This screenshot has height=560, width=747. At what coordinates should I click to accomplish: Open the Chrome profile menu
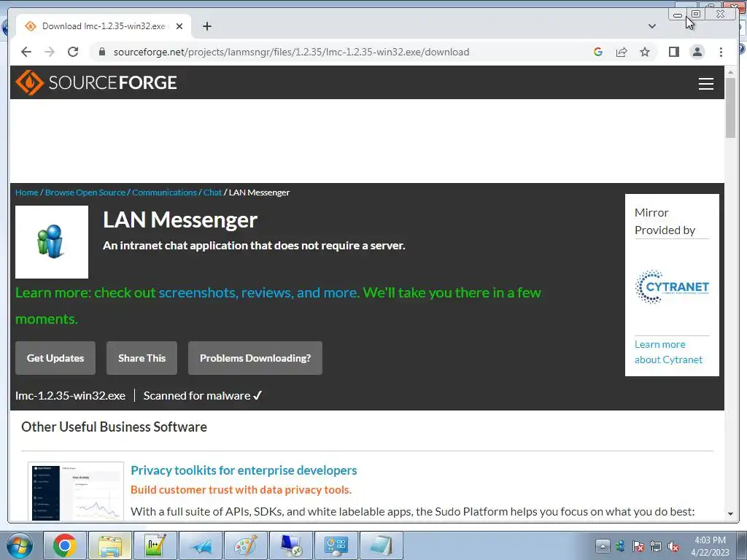click(697, 52)
